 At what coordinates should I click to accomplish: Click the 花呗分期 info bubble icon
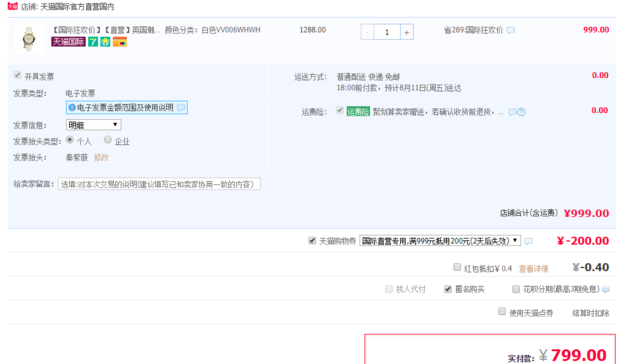[606, 290]
